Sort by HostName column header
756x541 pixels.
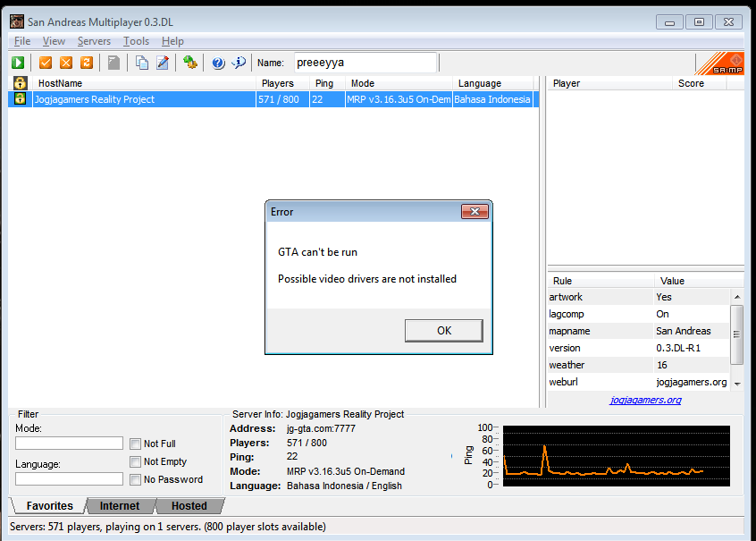point(144,83)
